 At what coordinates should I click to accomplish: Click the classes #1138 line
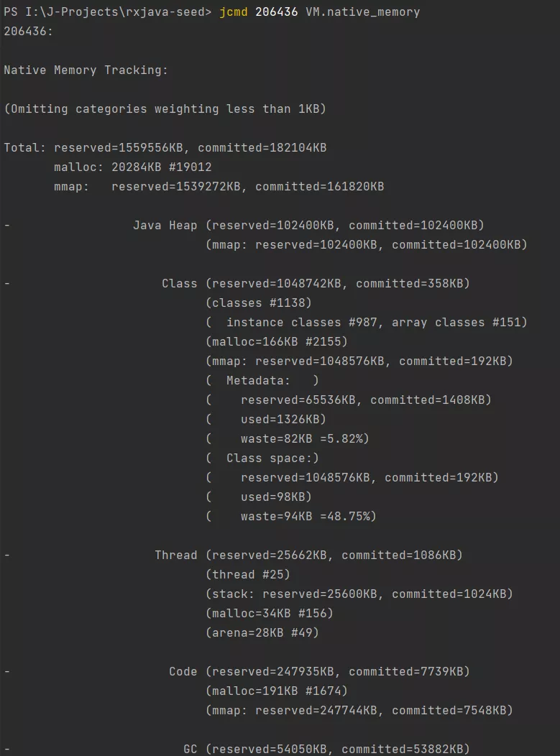tap(259, 303)
